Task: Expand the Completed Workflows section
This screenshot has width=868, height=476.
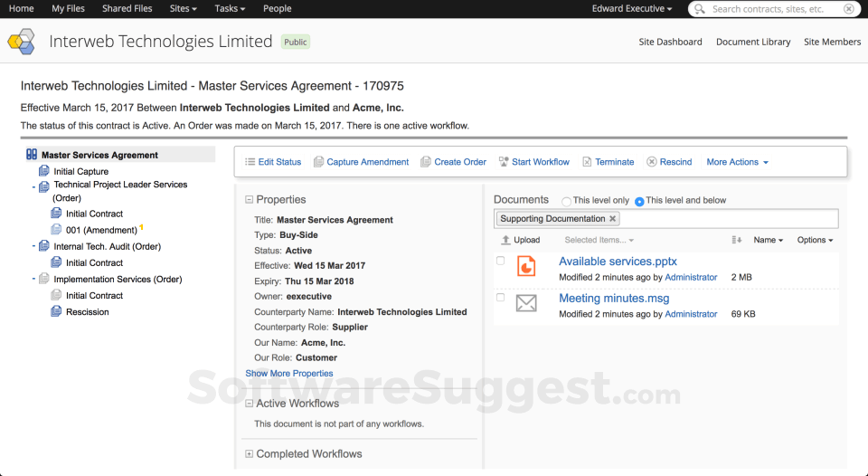Action: [250, 454]
